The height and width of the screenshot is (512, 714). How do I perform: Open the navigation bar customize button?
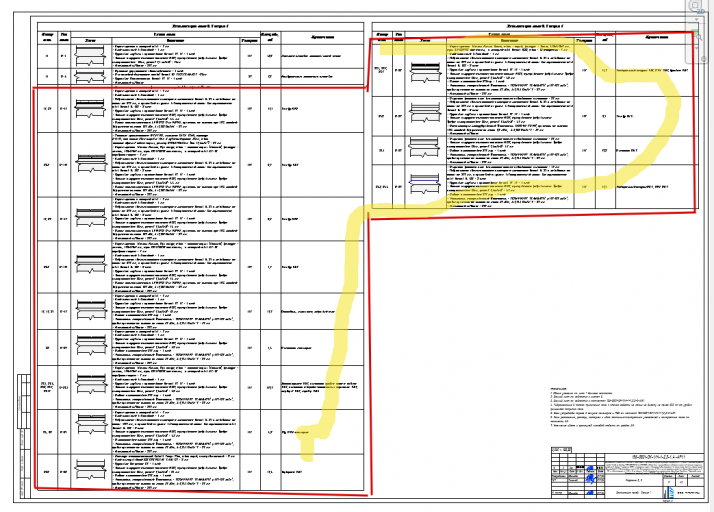(704, 59)
